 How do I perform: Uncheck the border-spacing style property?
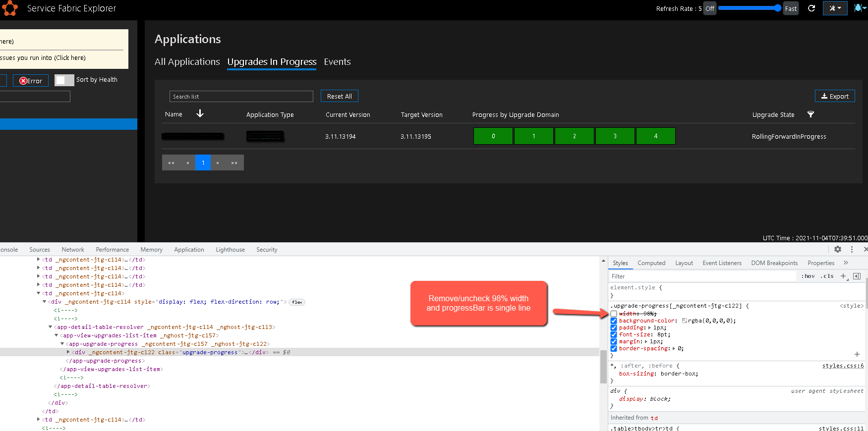(614, 348)
